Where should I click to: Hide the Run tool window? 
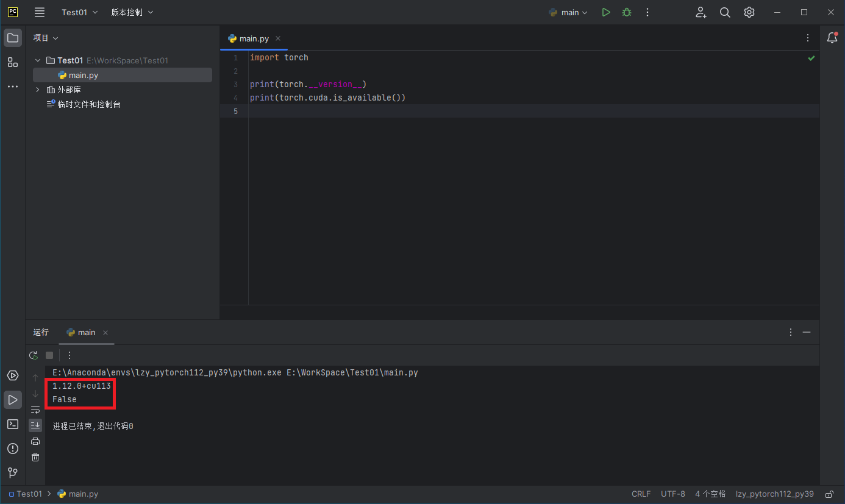click(x=807, y=332)
